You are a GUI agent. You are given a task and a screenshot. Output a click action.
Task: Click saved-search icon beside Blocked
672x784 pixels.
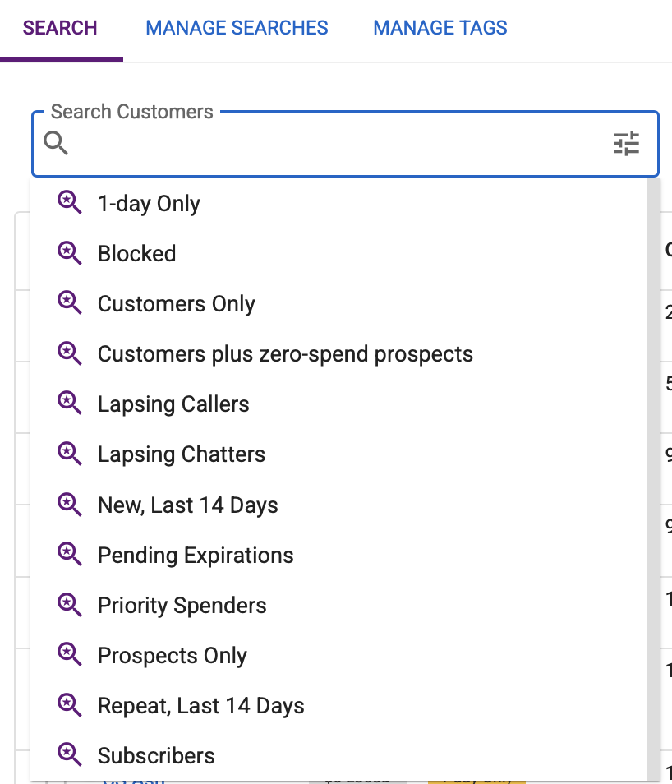(69, 252)
